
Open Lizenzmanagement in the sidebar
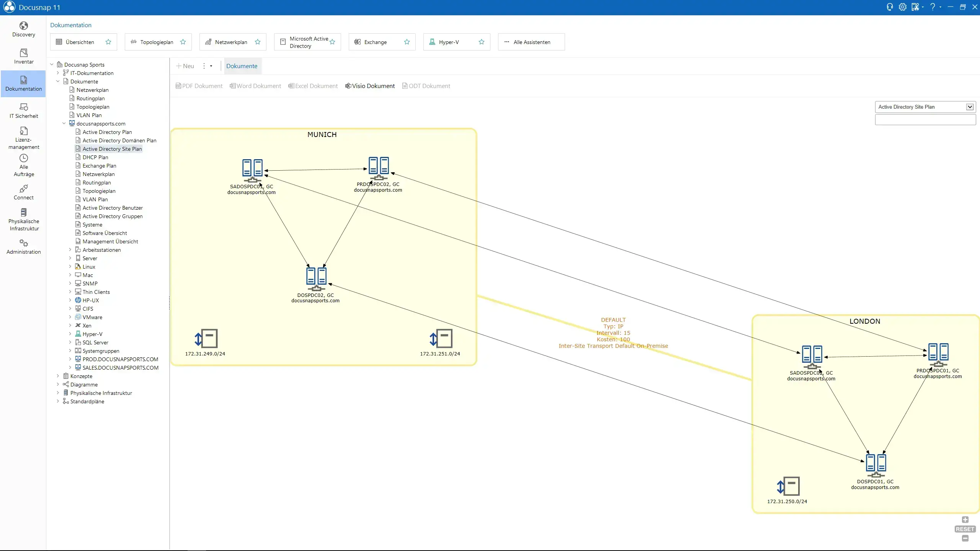(x=23, y=138)
